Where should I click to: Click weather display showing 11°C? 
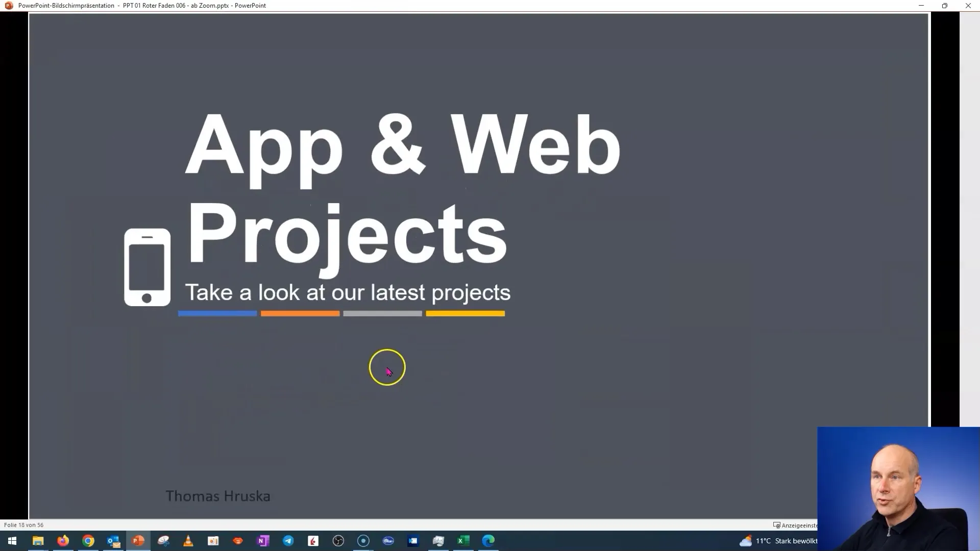point(777,540)
